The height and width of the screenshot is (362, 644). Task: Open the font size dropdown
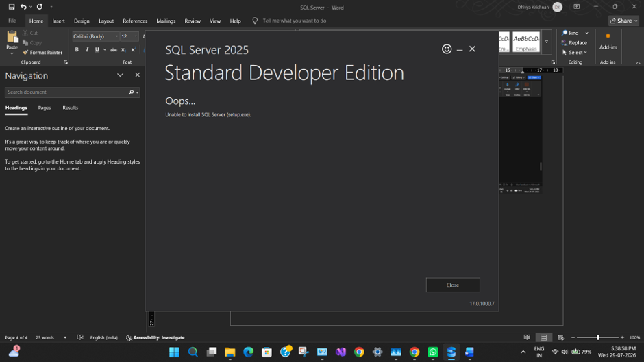136,36
